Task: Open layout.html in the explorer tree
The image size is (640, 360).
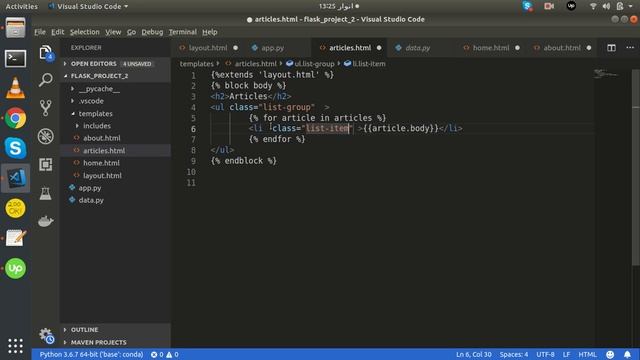Action: pos(115,176)
